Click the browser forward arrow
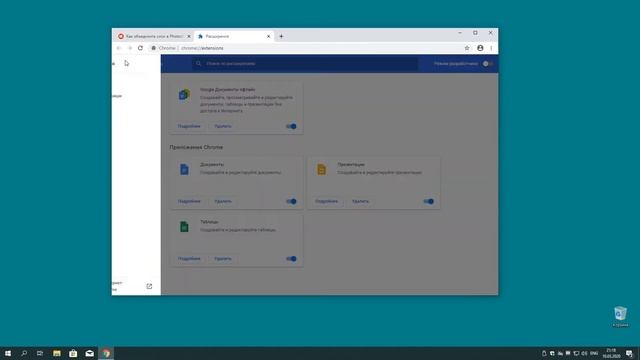The width and height of the screenshot is (640, 360). (130, 48)
